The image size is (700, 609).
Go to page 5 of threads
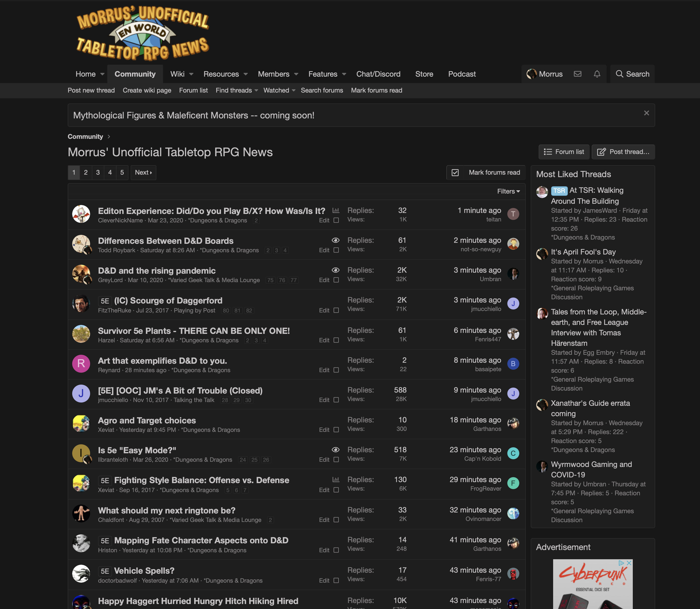[x=122, y=173]
